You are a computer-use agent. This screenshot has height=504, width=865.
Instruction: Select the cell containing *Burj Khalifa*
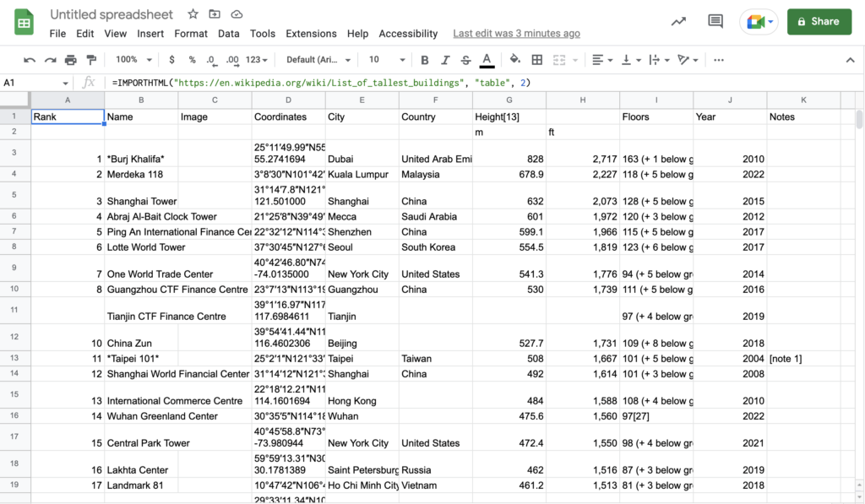coord(141,153)
